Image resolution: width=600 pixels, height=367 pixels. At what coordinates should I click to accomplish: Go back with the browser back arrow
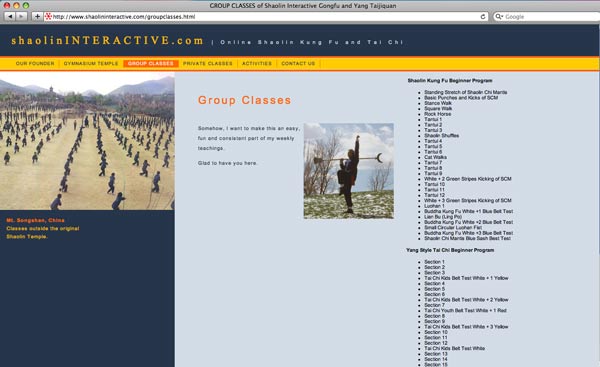pyautogui.click(x=10, y=16)
